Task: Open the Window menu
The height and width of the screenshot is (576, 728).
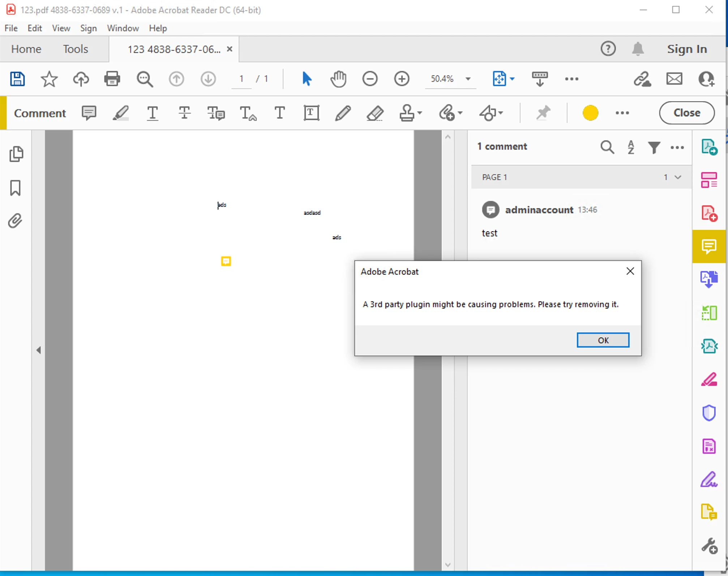Action: pyautogui.click(x=123, y=28)
